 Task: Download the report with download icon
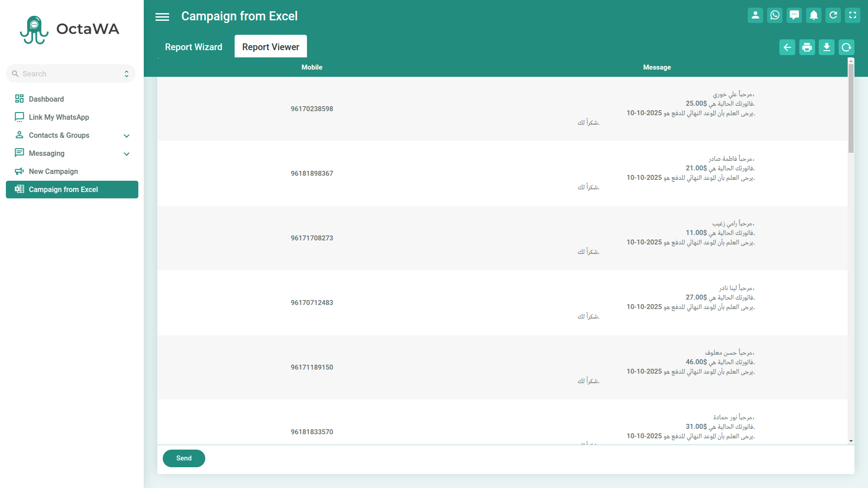(x=826, y=47)
